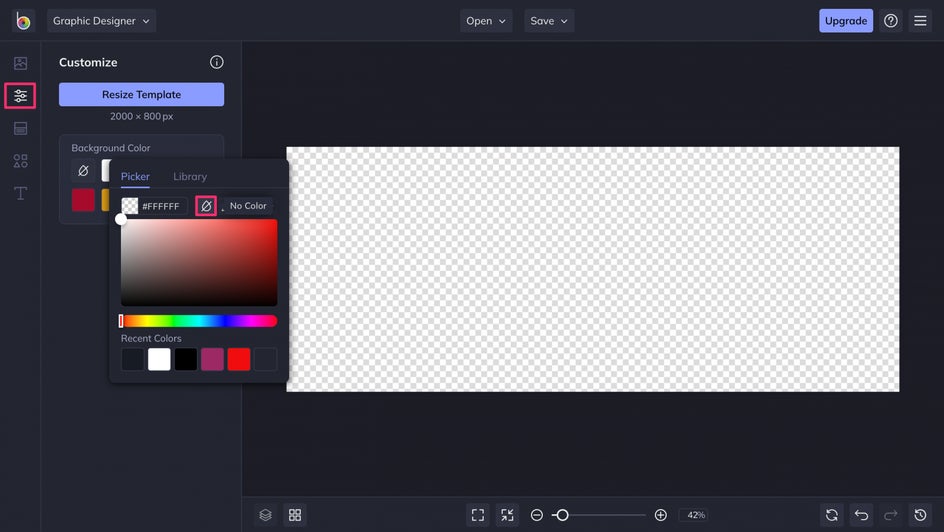Image resolution: width=944 pixels, height=532 pixels.
Task: Click the #FFFFFF hex color field
Action: (161, 206)
